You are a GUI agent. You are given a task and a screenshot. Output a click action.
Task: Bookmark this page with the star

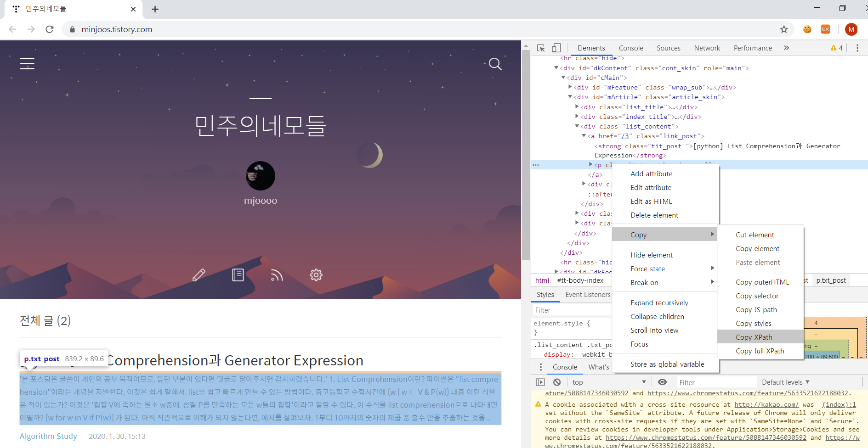(x=784, y=29)
